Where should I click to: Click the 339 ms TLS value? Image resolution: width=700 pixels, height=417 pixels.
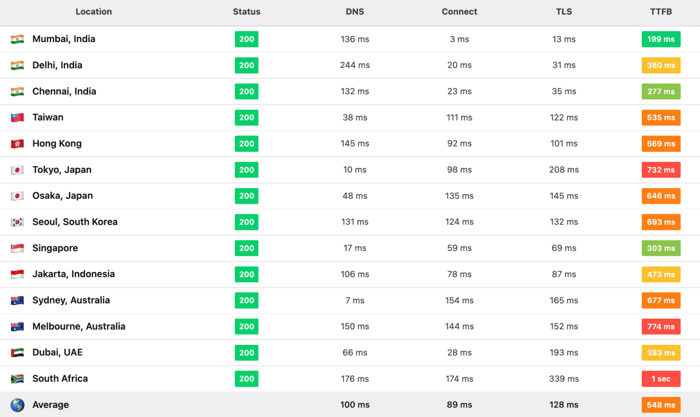[563, 379]
